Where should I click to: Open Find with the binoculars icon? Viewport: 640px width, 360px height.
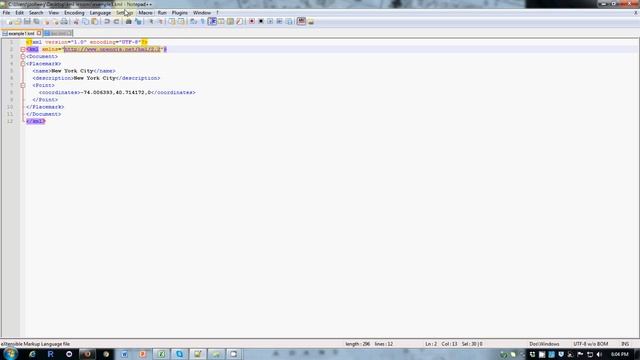pyautogui.click(x=129, y=21)
